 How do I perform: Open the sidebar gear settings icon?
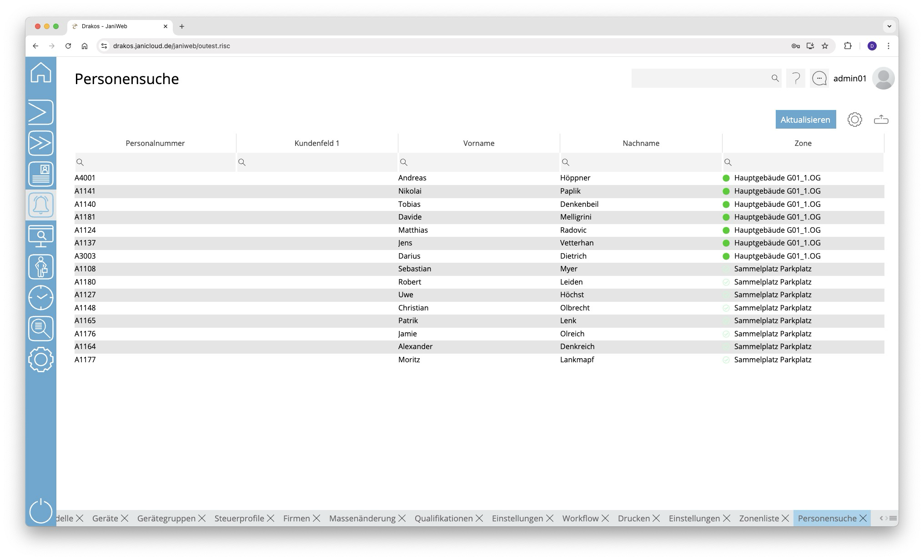(x=41, y=360)
